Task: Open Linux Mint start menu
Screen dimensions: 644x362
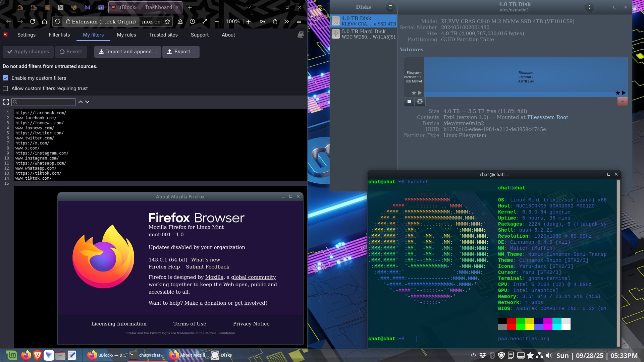Action: pyautogui.click(x=12, y=355)
